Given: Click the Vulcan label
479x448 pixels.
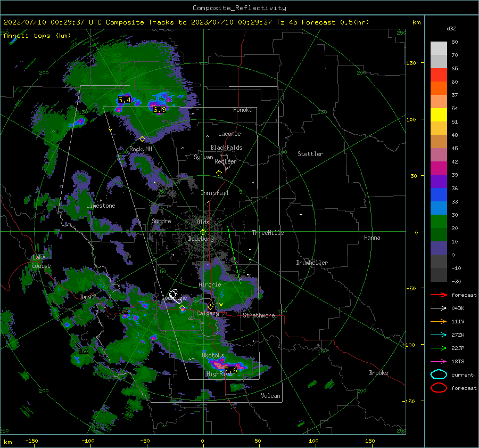Looking at the screenshot, I should coord(271,396).
